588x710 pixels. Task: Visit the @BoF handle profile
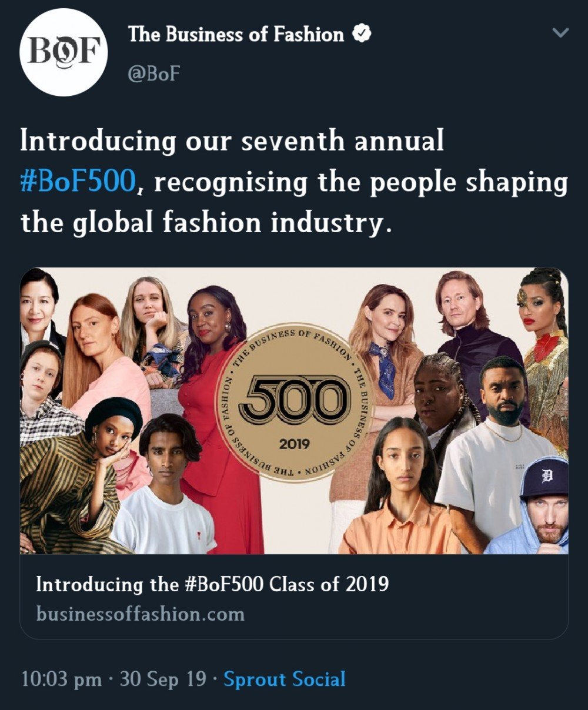pos(154,73)
